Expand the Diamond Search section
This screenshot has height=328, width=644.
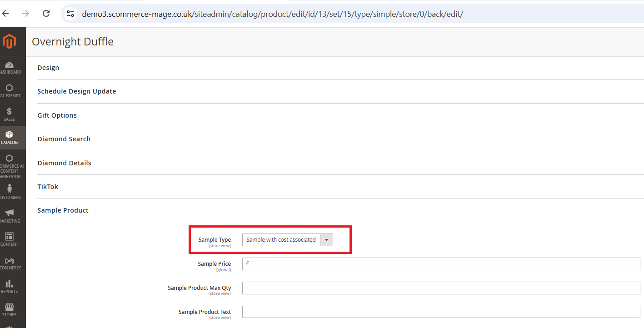click(x=64, y=139)
